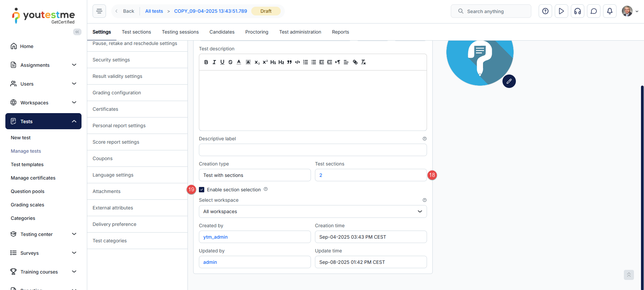Image resolution: width=644 pixels, height=290 pixels.
Task: Apply underline formatting in description editor
Action: click(x=222, y=62)
